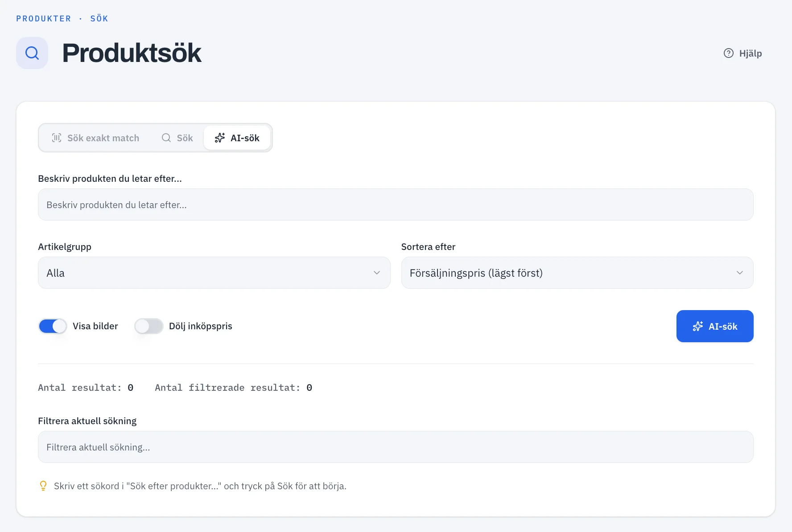Viewport: 792px width, 532px height.
Task: Open the Sortera efter dropdown
Action: (577, 273)
